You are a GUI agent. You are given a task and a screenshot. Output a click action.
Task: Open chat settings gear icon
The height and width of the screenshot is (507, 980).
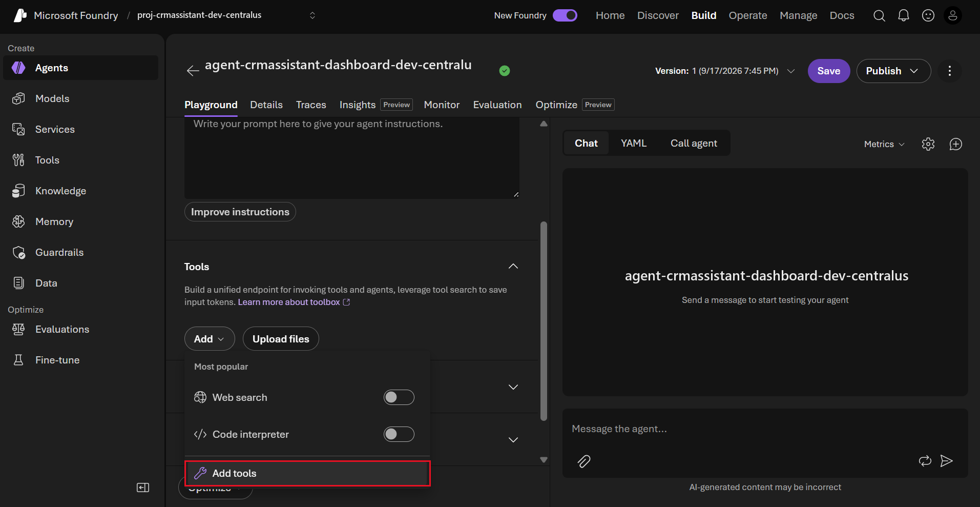[928, 144]
